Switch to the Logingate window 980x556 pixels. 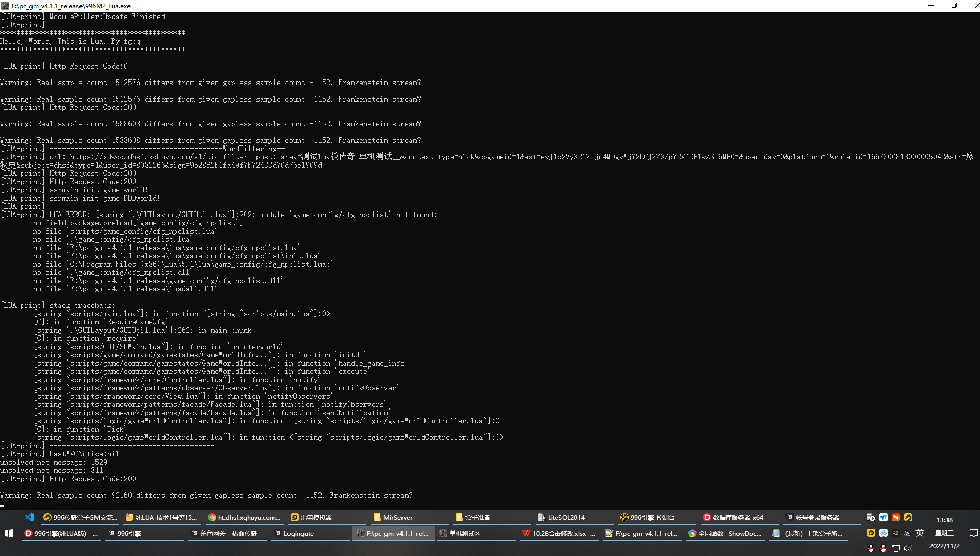294,533
